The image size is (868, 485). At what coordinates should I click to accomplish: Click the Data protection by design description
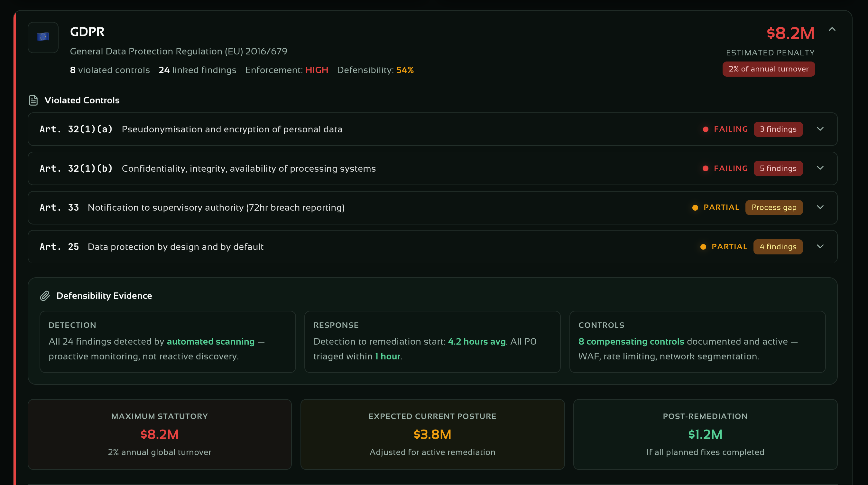tap(176, 247)
